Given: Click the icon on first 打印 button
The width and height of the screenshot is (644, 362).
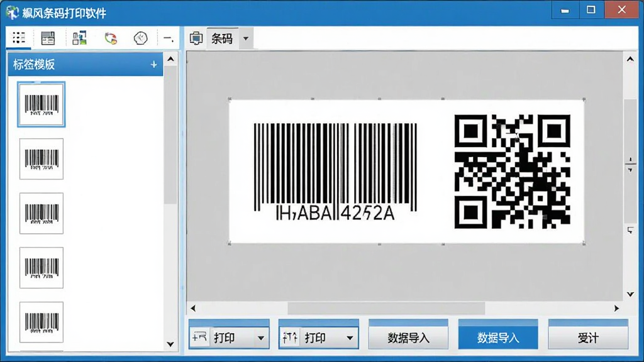Looking at the screenshot, I should 199,337.
